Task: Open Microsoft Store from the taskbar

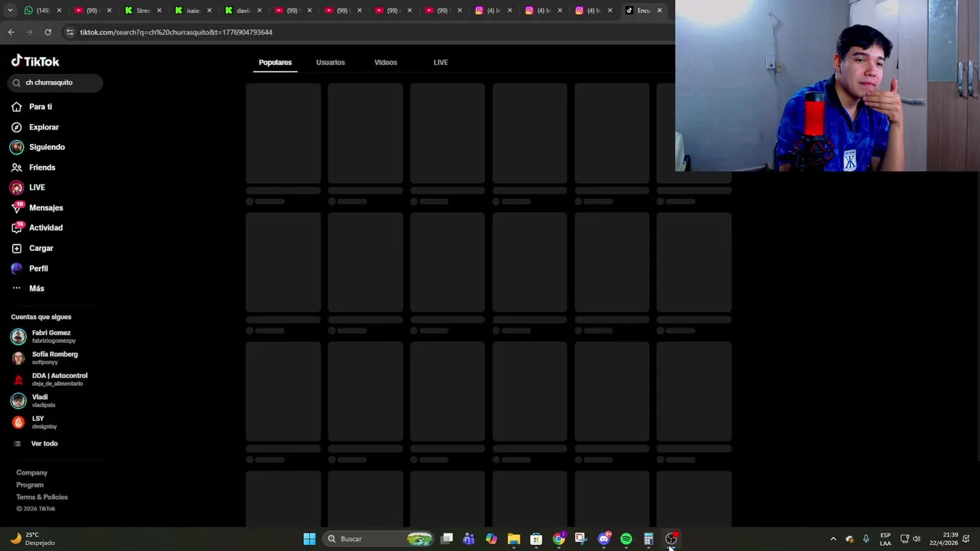Action: 536,539
